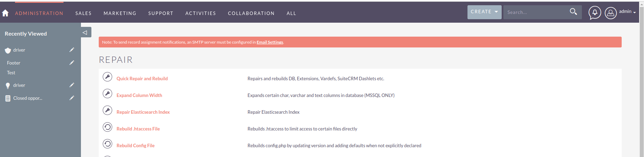Screen dimensions: 644x157
Task: Edit first driver record via pencil icon
Action: [x=72, y=50]
